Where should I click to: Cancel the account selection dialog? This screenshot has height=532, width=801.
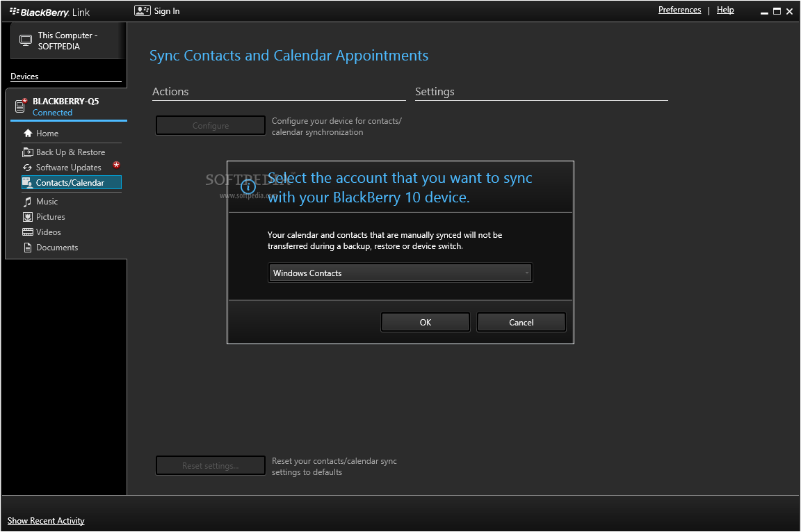tap(521, 323)
